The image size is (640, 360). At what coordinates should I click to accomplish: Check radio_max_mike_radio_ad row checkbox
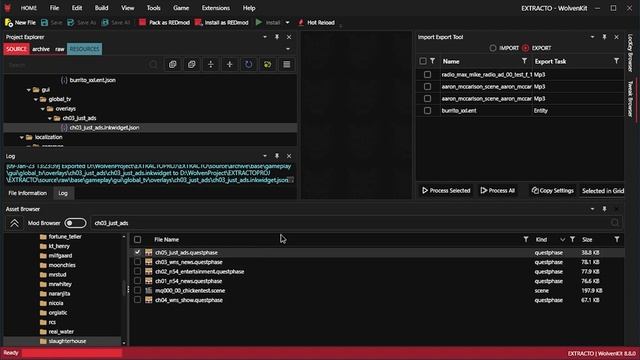point(427,75)
